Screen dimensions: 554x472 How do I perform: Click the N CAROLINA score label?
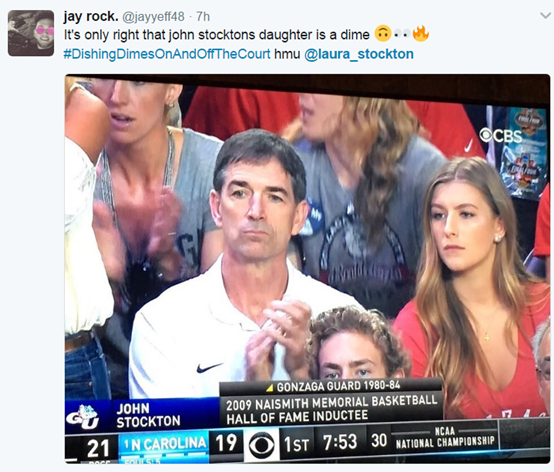tap(165, 444)
